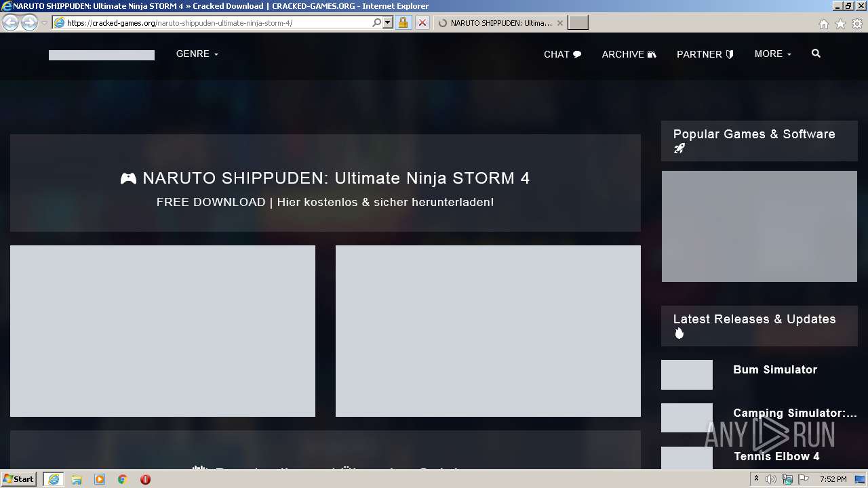Show hidden system tray icons

click(x=756, y=479)
